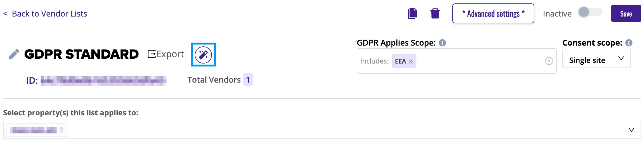
Task: Clear all GDPR scope selections
Action: (x=549, y=61)
